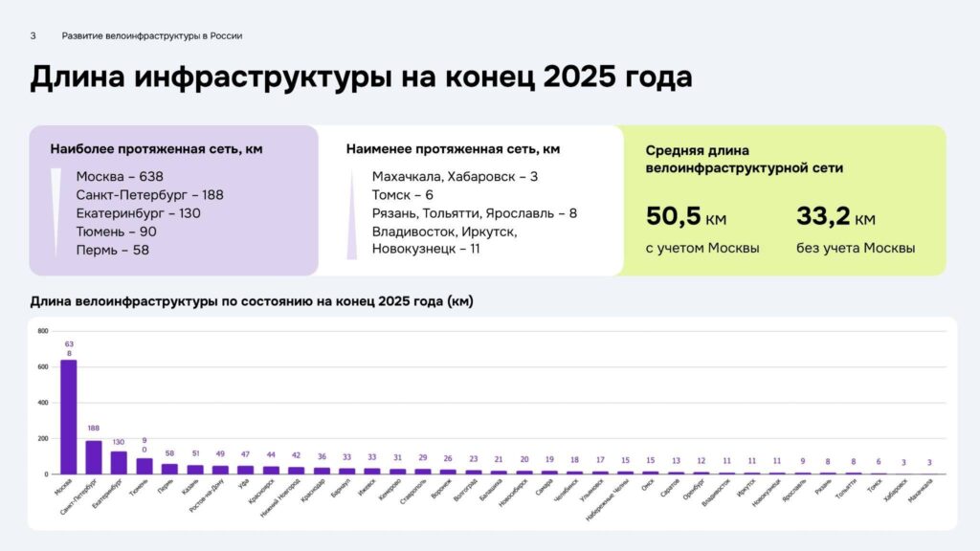Click the 33,2 км value without Moscow
The width and height of the screenshot is (980, 551).
coord(835,217)
